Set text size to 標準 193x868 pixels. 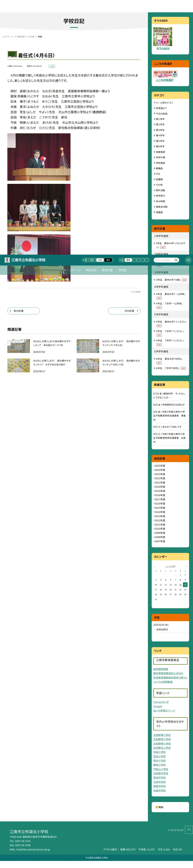click(128, 260)
